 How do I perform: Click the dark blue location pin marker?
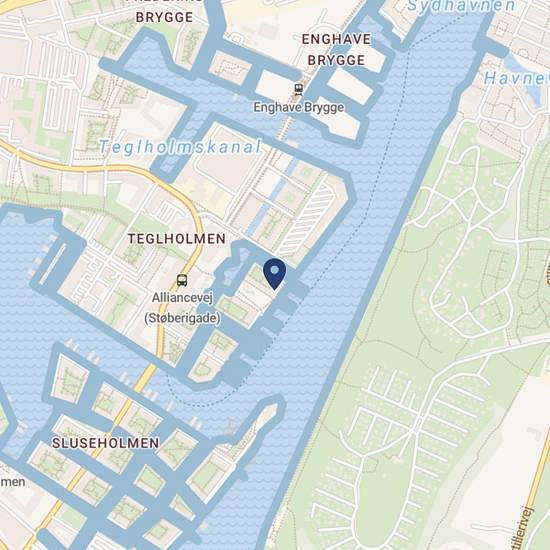(275, 274)
